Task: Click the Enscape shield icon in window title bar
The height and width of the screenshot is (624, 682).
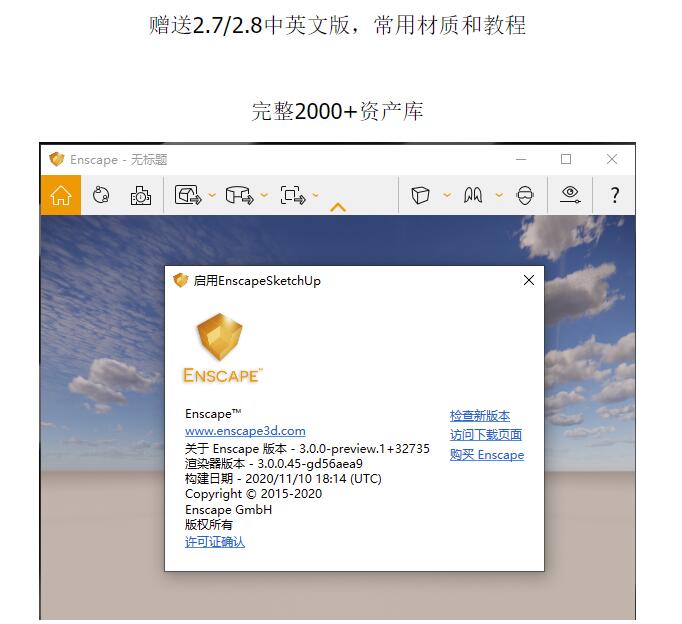Action: pyautogui.click(x=57, y=159)
